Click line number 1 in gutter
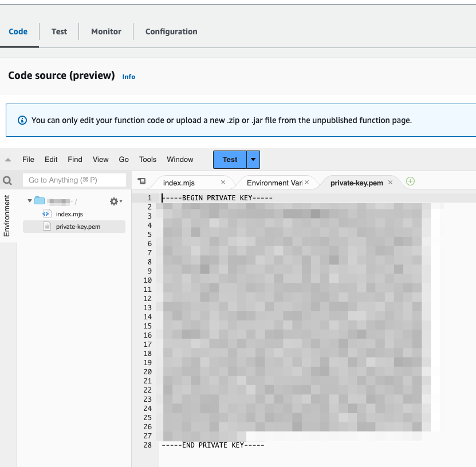The height and width of the screenshot is (467, 476). tap(150, 198)
